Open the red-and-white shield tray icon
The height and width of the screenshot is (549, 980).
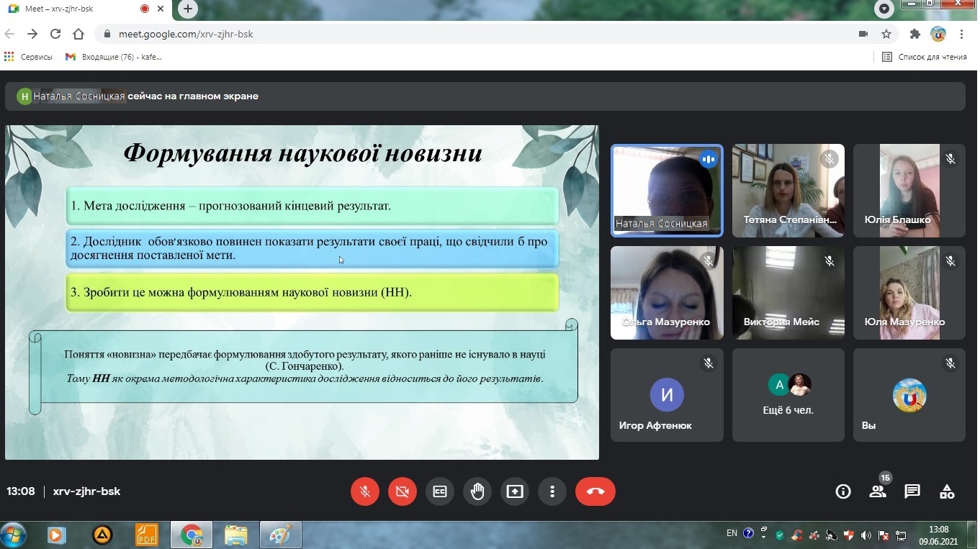pos(848,535)
